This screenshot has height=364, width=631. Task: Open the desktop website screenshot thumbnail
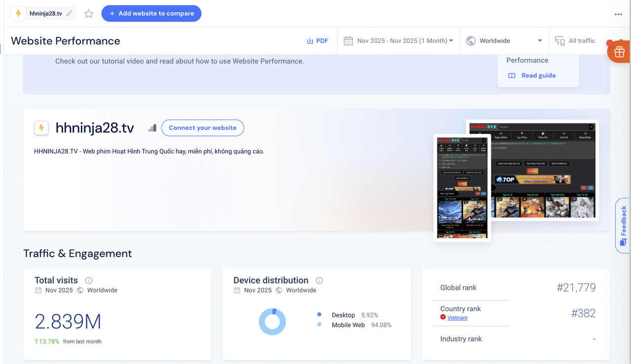tap(532, 170)
